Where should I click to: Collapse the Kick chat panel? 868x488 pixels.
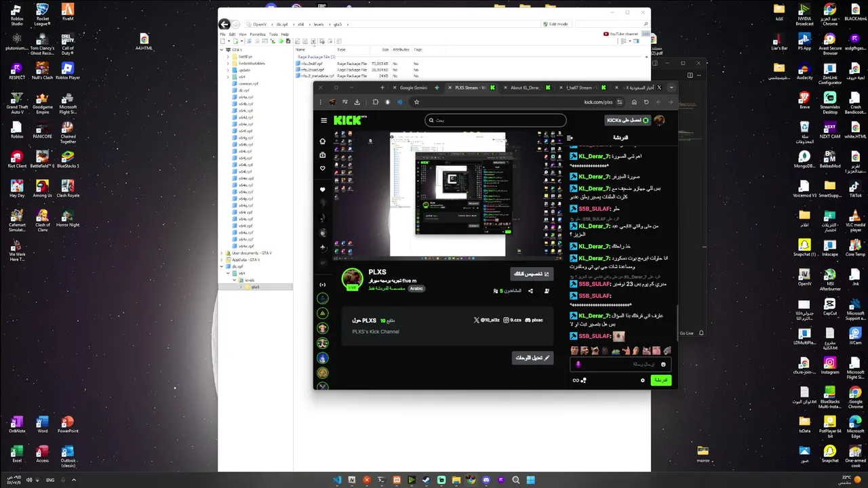click(570, 138)
